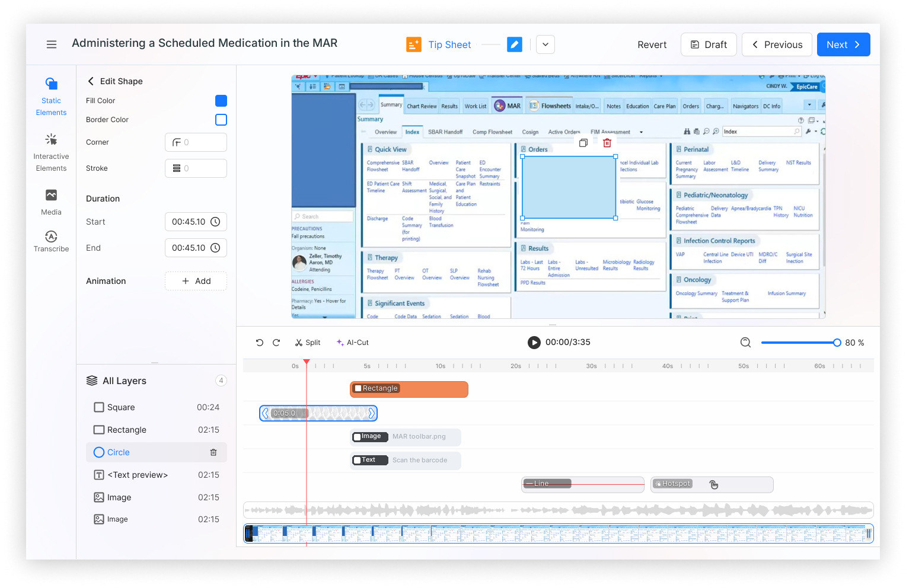Viewport: 906px width, 588px height.
Task: Click the clock icon in Start field
Action: click(x=216, y=222)
